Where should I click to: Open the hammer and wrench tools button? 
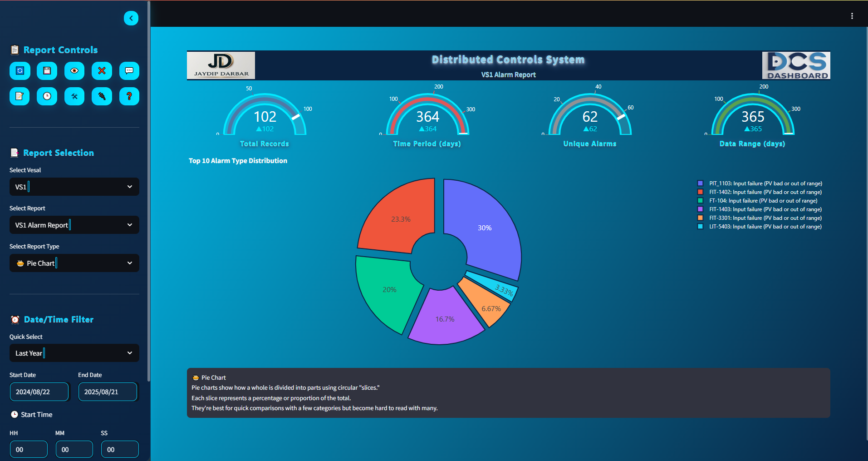click(x=74, y=96)
